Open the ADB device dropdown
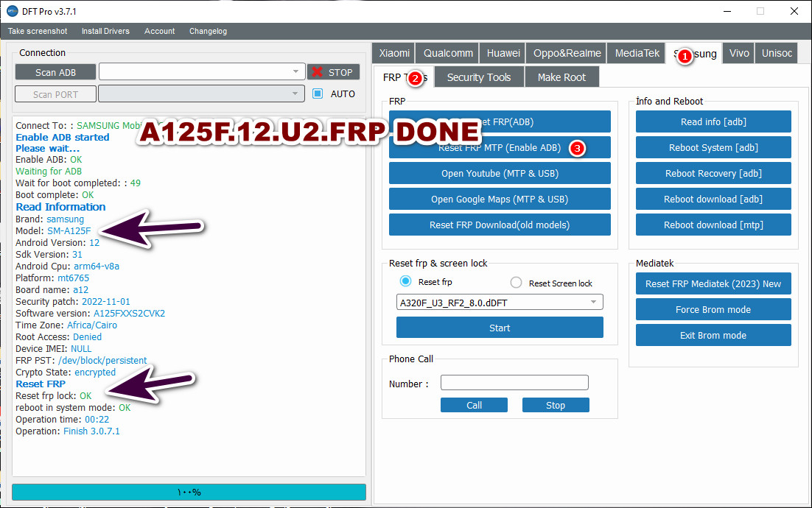The height and width of the screenshot is (508, 812). (x=297, y=71)
